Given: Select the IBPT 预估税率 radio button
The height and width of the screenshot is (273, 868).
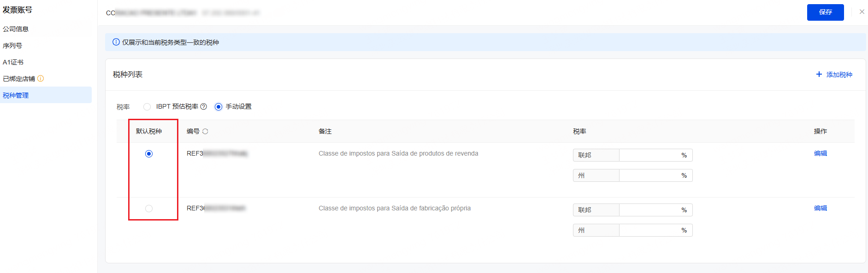Looking at the screenshot, I should click(147, 107).
